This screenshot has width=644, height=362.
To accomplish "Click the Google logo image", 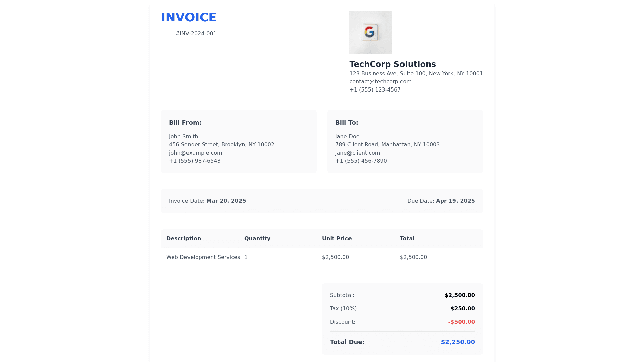I will click(370, 32).
